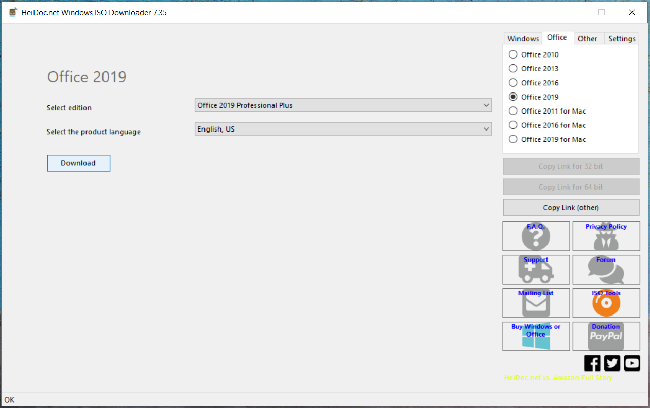
Task: Open the YouTube channel icon
Action: coord(632,363)
